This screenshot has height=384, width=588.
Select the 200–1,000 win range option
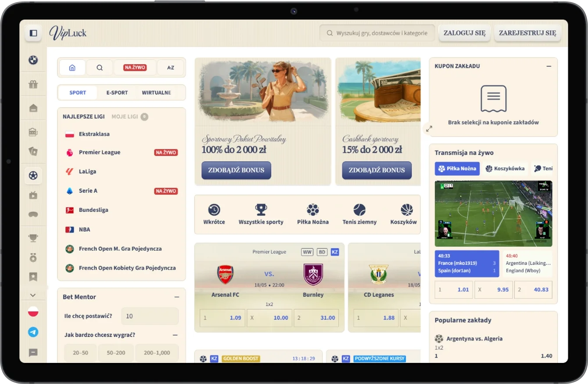coord(157,353)
